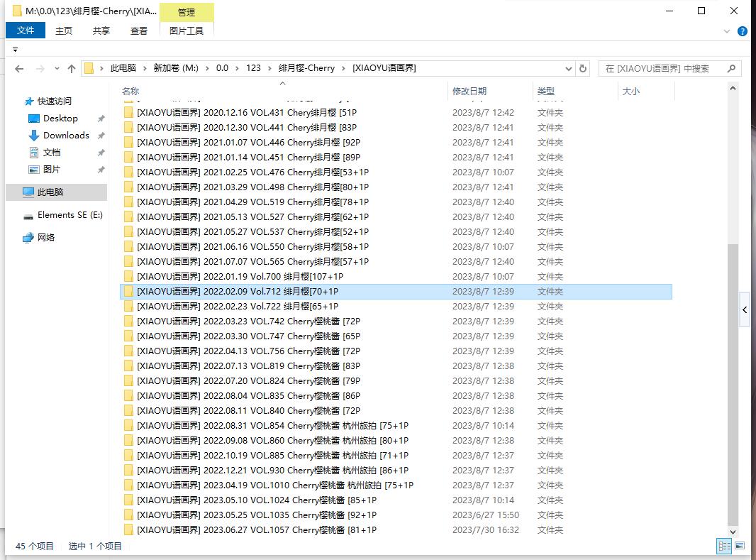Select 文档 in sidebar
Image resolution: width=756 pixels, height=560 pixels.
click(52, 153)
